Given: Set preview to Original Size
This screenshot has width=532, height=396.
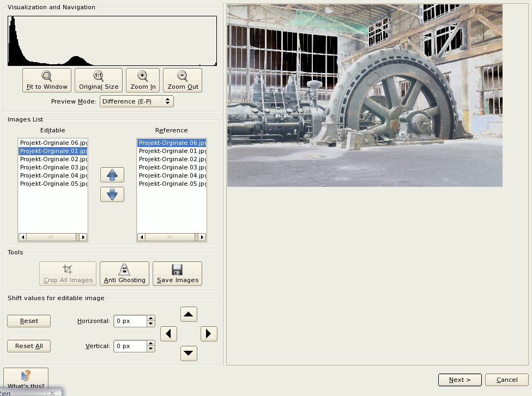Looking at the screenshot, I should click(98, 80).
